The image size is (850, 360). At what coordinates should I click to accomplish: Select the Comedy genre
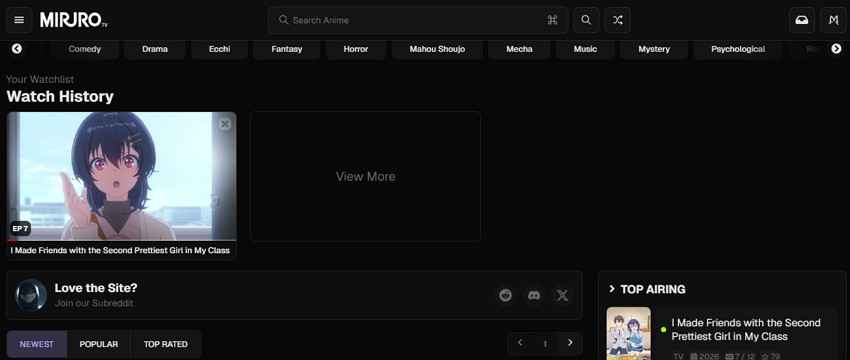[85, 49]
